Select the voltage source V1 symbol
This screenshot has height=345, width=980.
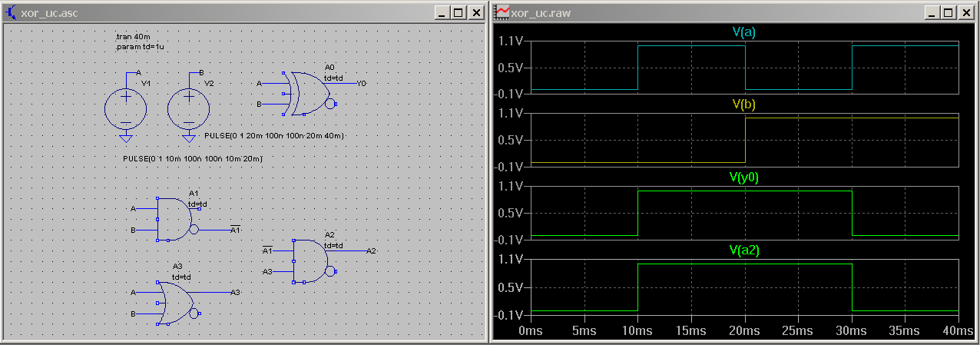tap(126, 108)
